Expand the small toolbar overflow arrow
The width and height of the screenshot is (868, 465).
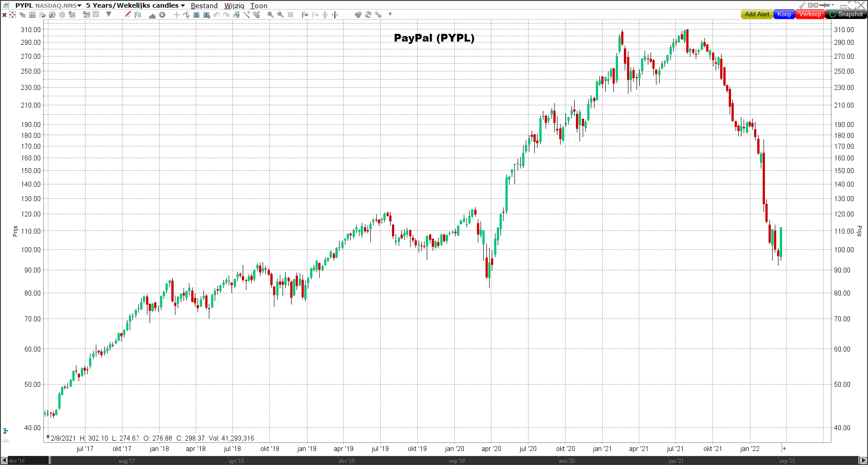point(390,14)
